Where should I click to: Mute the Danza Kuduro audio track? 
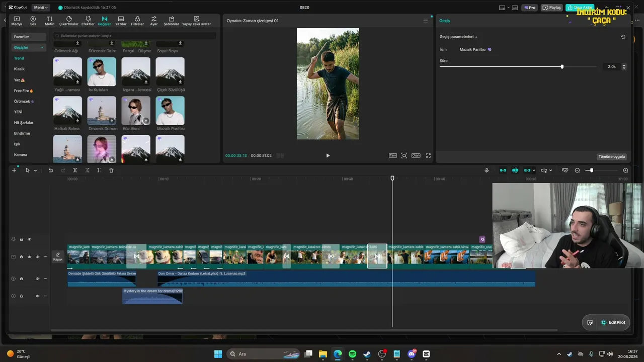(x=37, y=279)
